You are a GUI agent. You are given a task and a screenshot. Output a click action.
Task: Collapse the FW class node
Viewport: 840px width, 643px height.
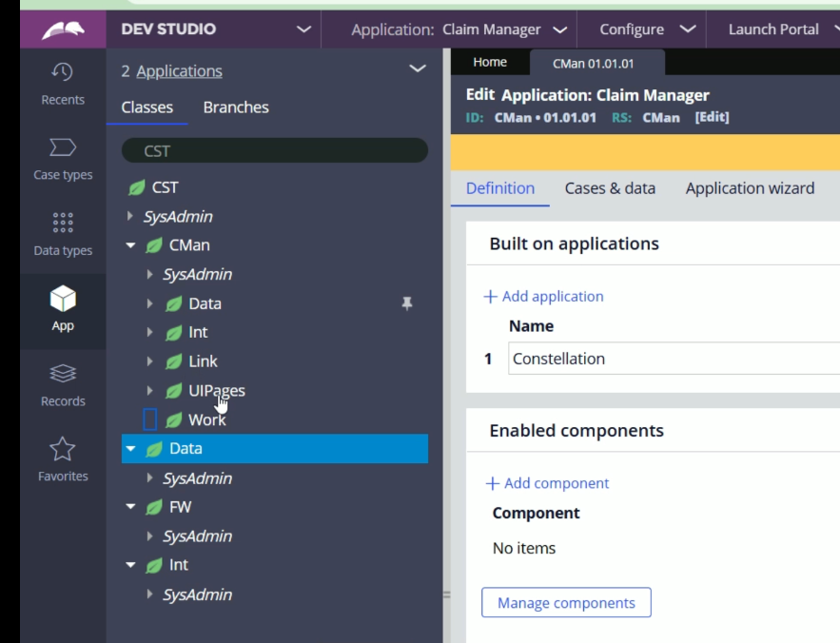click(x=130, y=507)
